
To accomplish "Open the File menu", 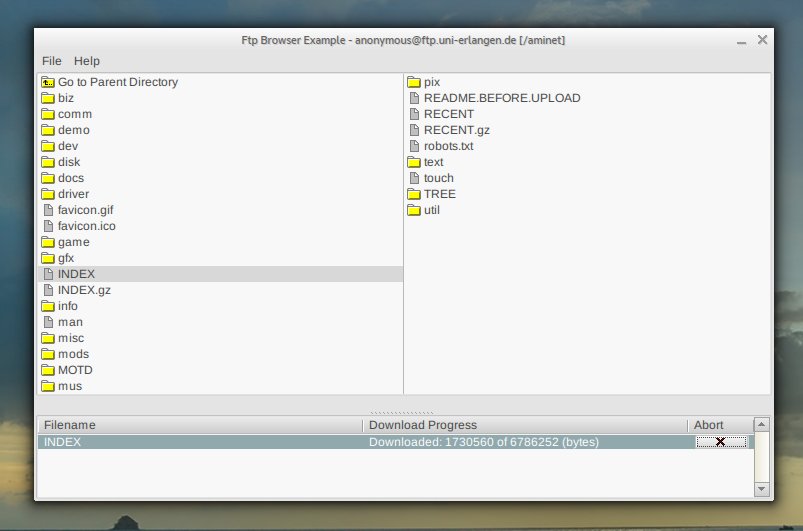I will tap(51, 61).
